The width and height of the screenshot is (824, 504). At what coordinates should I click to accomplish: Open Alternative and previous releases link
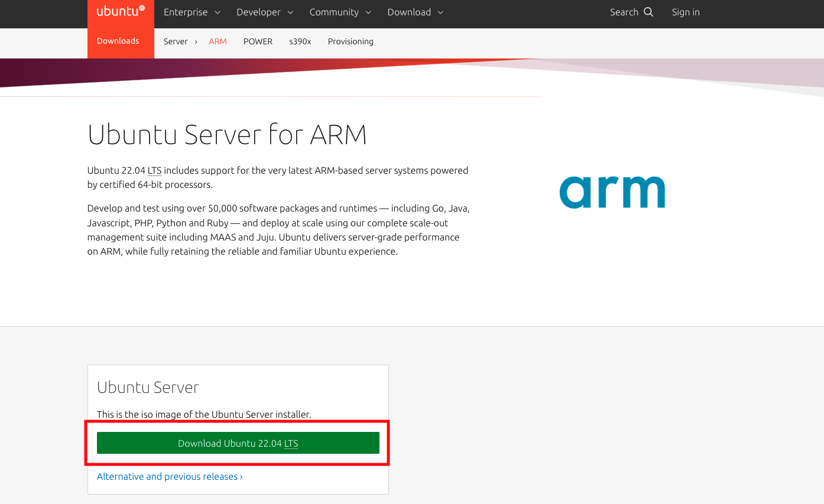tap(170, 476)
